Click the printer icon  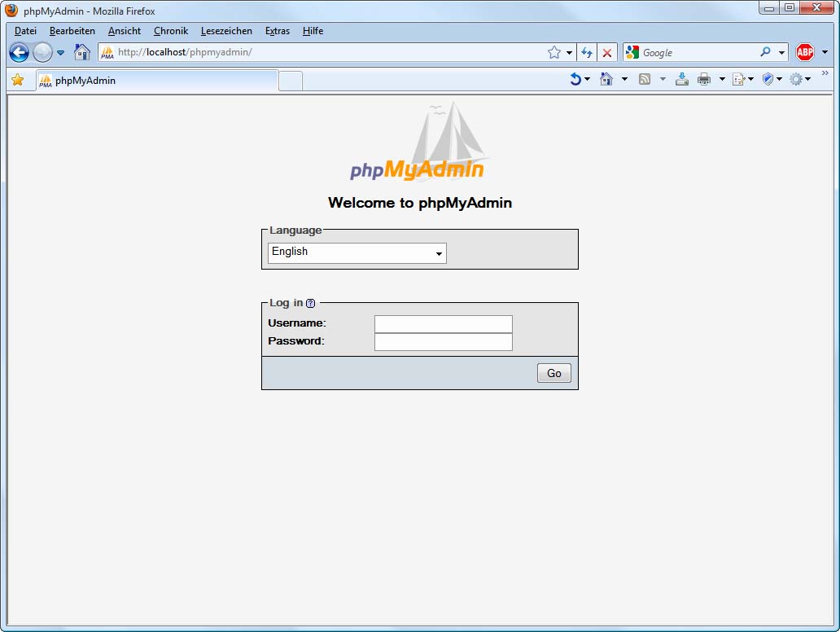click(x=704, y=79)
